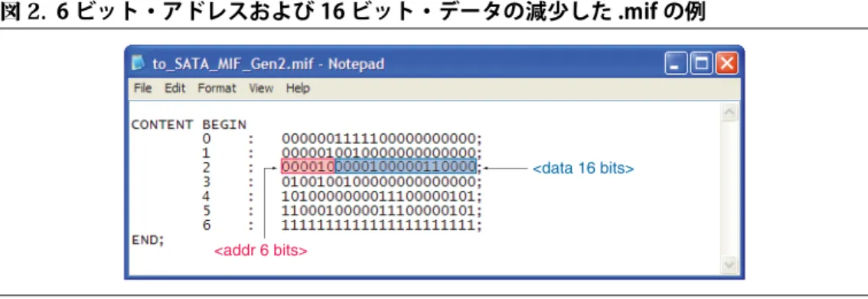
Task: Click data line 1111111111111111111111;
Action: pos(382,225)
